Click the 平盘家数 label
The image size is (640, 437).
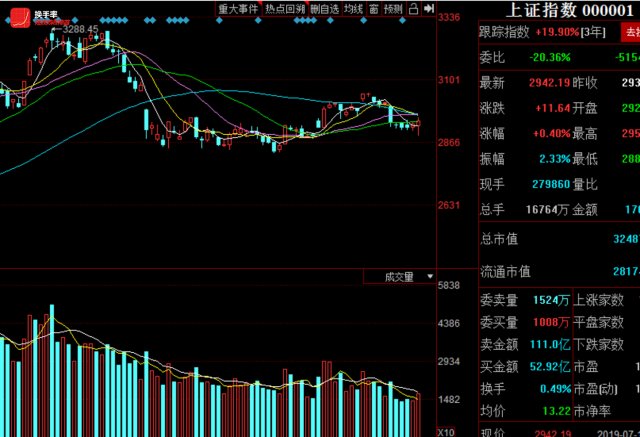point(598,322)
